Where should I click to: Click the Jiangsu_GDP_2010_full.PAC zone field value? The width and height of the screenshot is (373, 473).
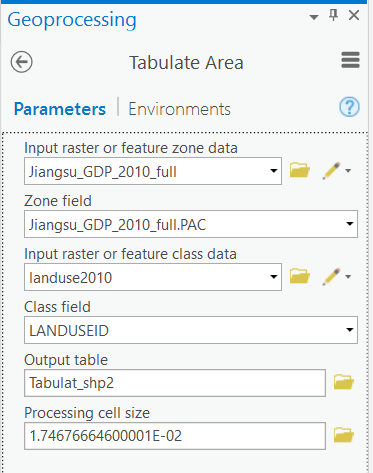tap(117, 225)
